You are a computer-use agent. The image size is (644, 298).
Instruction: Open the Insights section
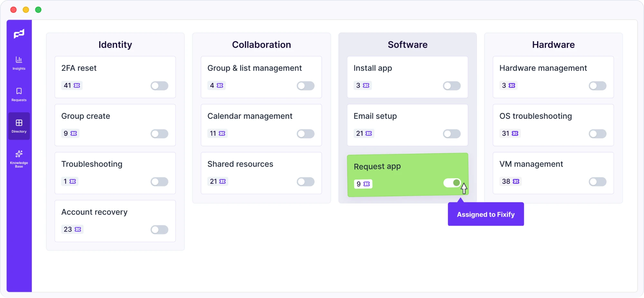(x=19, y=63)
